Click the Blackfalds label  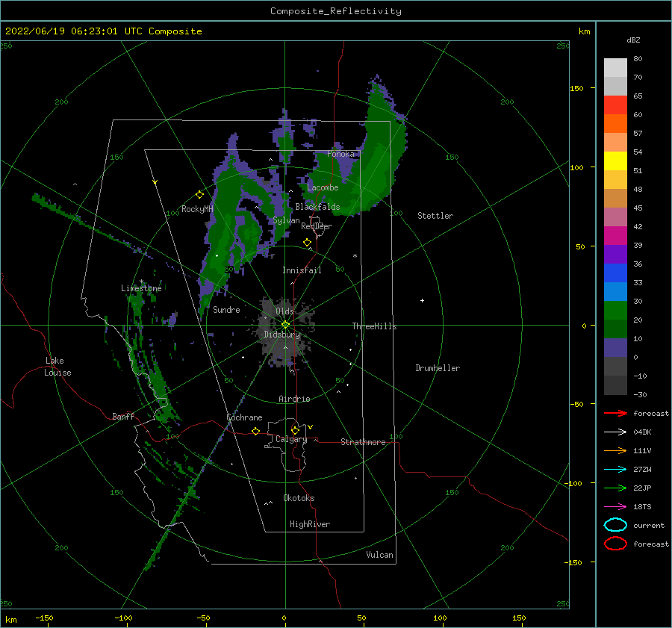[317, 207]
